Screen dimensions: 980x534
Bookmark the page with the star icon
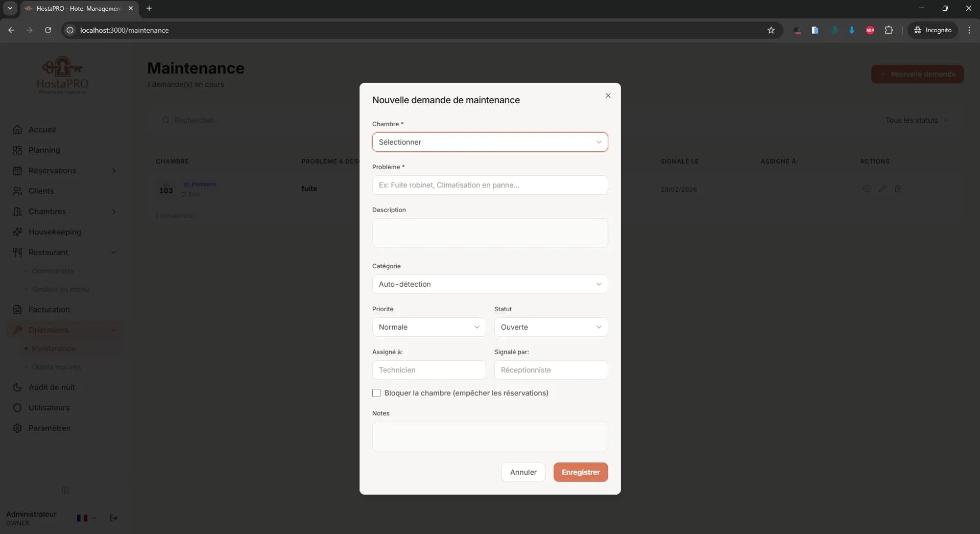pos(771,30)
